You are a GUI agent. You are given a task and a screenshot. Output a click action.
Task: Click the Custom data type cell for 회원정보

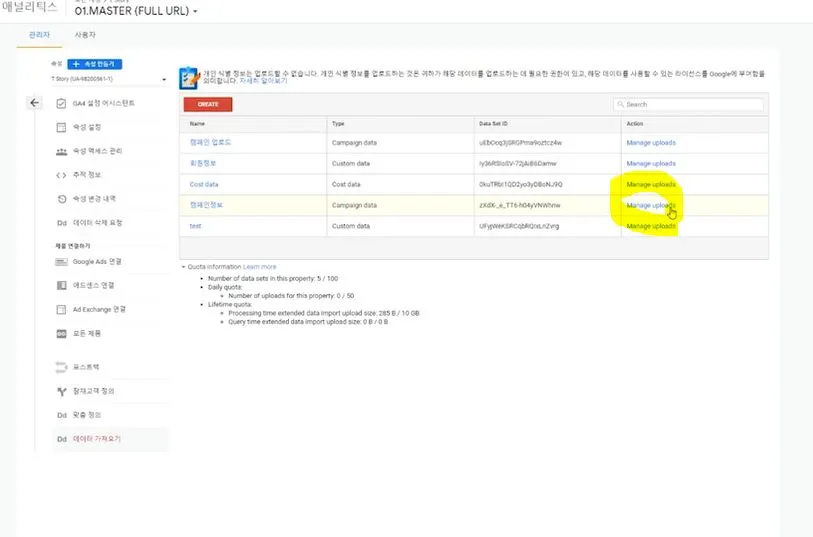[x=351, y=163]
